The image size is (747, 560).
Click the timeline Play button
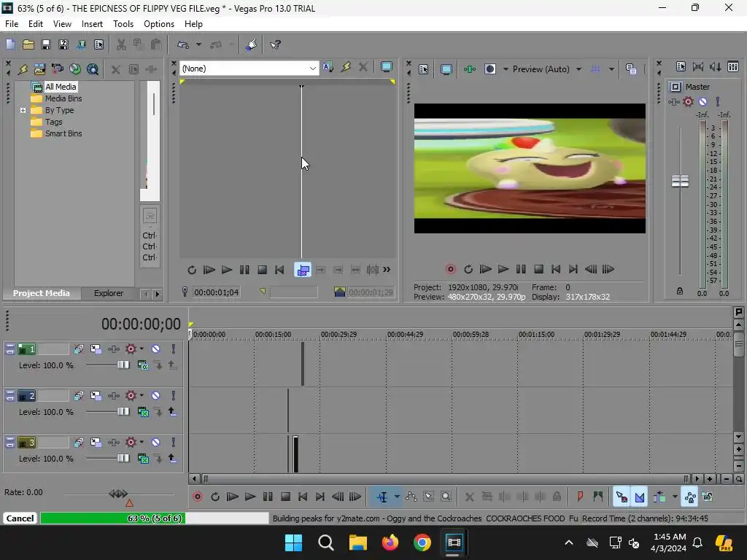[x=250, y=497]
